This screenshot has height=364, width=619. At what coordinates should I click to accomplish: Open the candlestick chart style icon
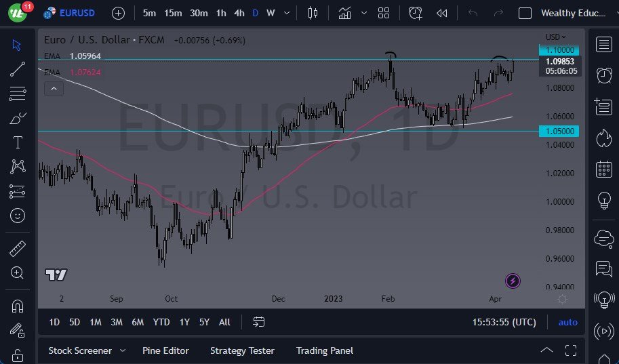pyautogui.click(x=313, y=13)
